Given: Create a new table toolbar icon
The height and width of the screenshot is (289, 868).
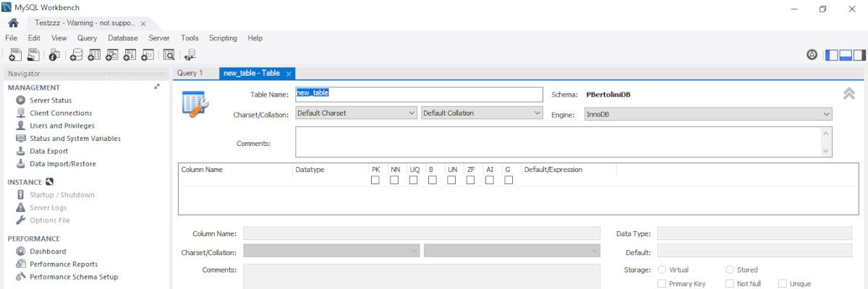Looking at the screenshot, I should point(94,54).
